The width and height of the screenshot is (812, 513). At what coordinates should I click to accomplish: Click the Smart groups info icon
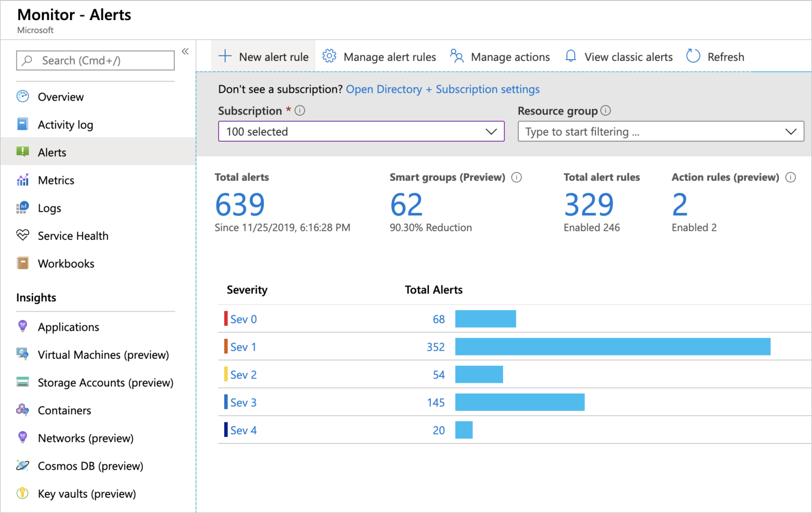click(517, 178)
